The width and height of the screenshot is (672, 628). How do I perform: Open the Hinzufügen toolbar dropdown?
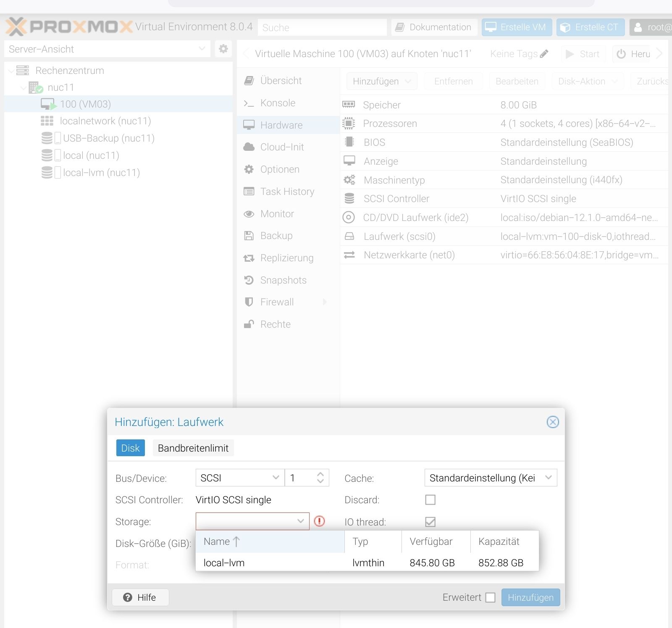382,81
